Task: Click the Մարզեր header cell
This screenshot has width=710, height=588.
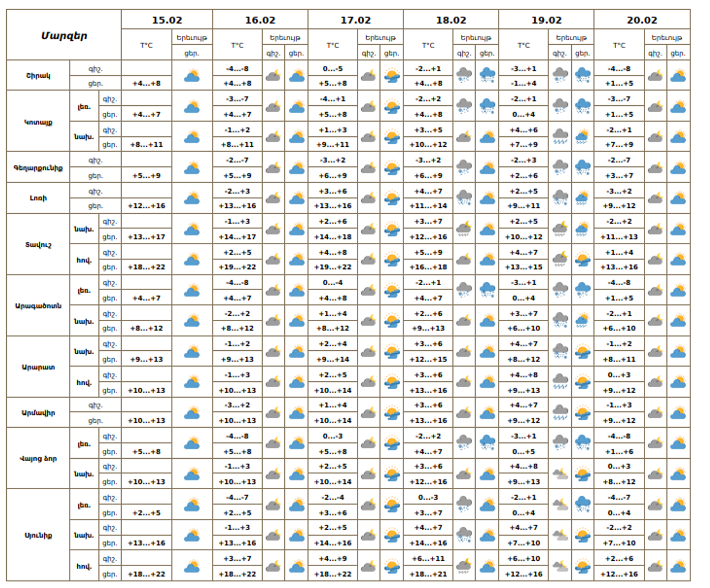Action: (x=64, y=36)
